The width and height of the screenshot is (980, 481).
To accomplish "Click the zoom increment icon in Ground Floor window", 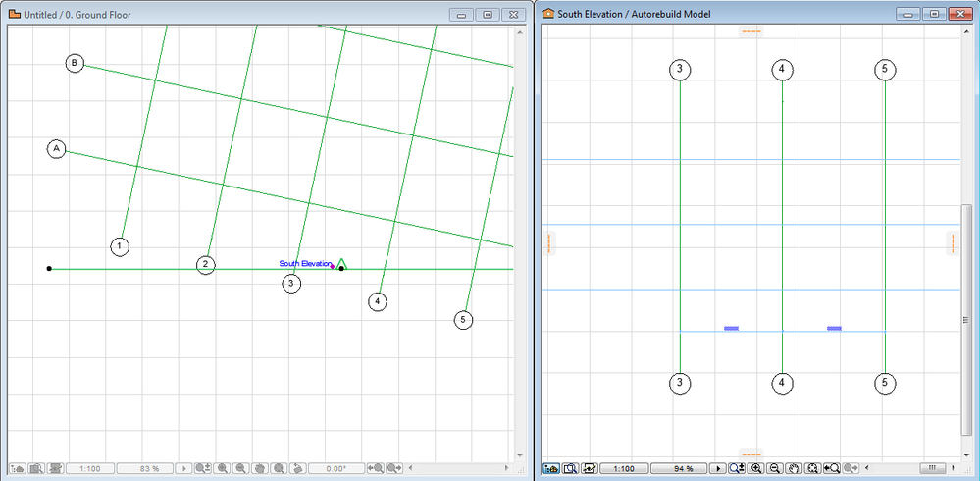I will pos(202,468).
